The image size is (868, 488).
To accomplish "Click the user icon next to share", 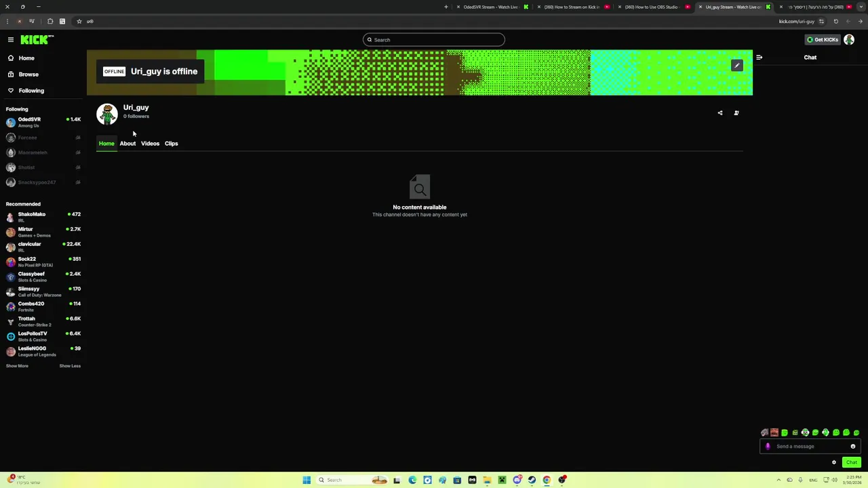I will click(736, 113).
